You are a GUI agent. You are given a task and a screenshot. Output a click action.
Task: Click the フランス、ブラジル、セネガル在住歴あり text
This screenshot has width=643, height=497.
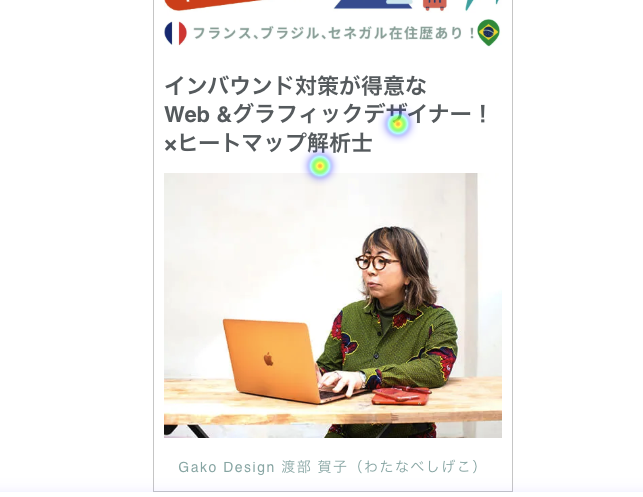(x=333, y=33)
